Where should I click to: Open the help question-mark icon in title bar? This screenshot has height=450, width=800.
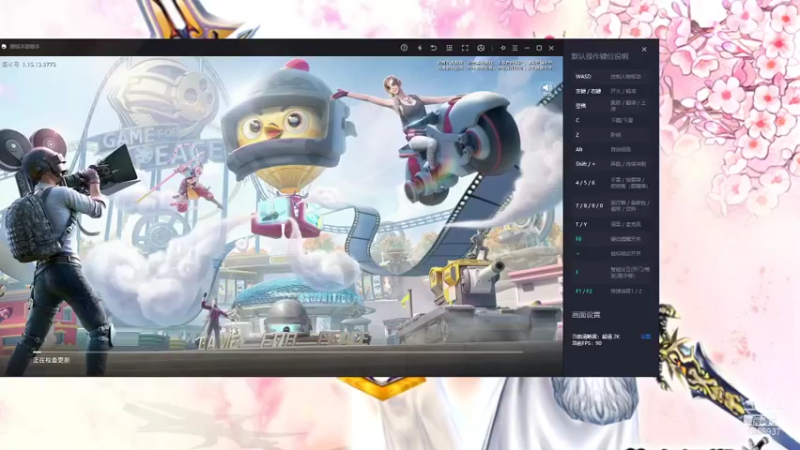(404, 47)
